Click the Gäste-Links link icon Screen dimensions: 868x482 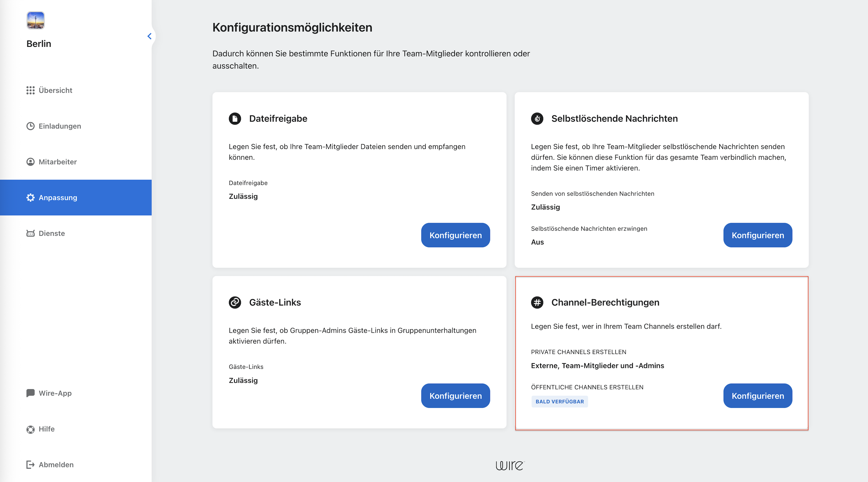tap(235, 302)
